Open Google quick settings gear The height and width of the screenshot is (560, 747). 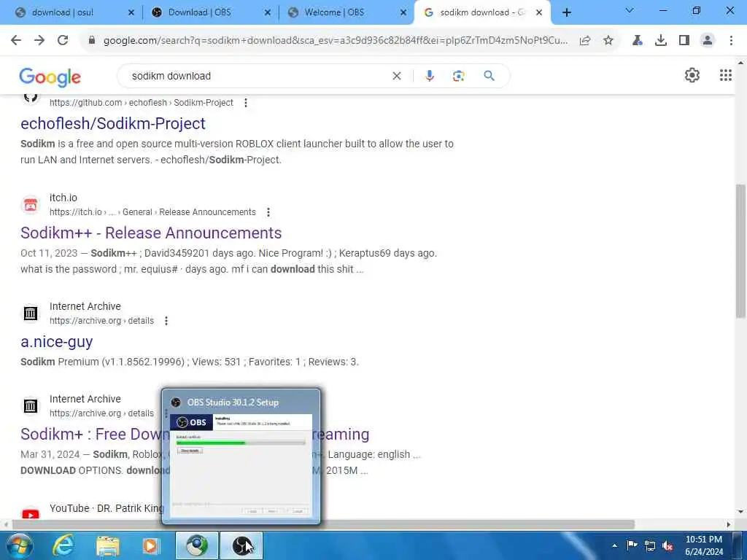click(692, 75)
